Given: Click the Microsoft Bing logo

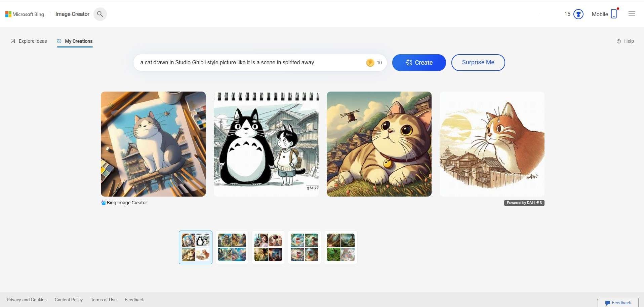Looking at the screenshot, I should coord(25,14).
